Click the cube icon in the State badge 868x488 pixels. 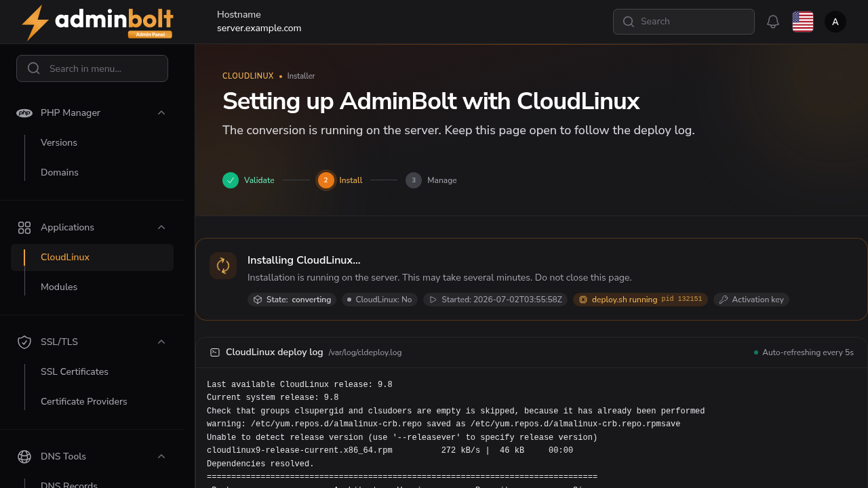258,300
